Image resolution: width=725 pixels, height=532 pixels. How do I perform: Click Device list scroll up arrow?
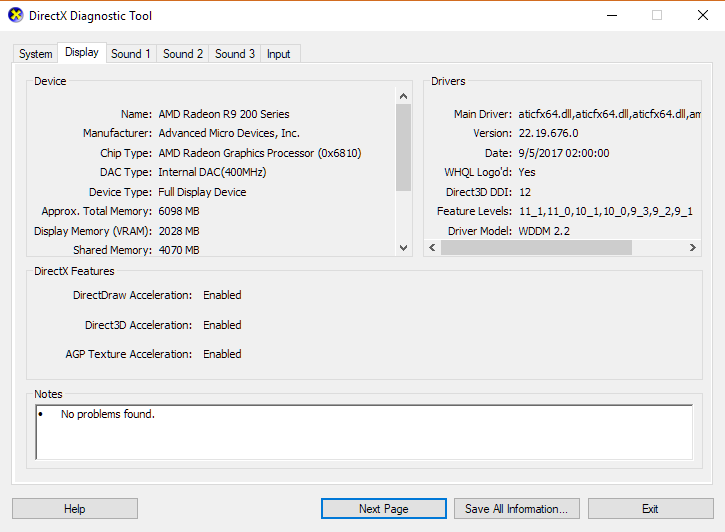pos(404,96)
